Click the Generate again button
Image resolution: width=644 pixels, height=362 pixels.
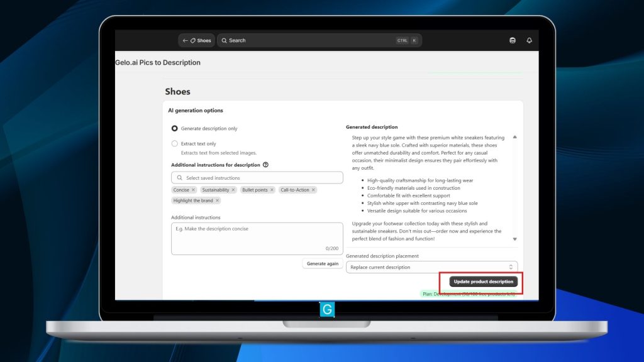(323, 264)
